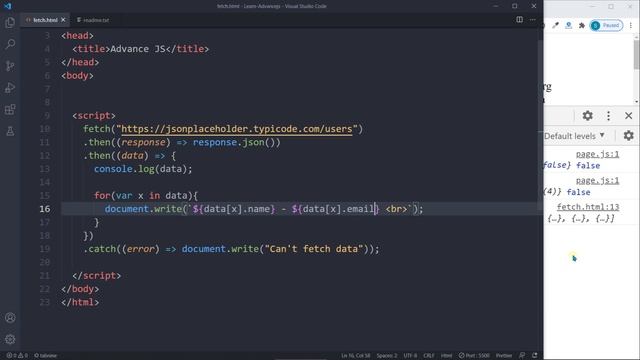
Task: Click the Port : 5500 Live Server item
Action: [474, 356]
